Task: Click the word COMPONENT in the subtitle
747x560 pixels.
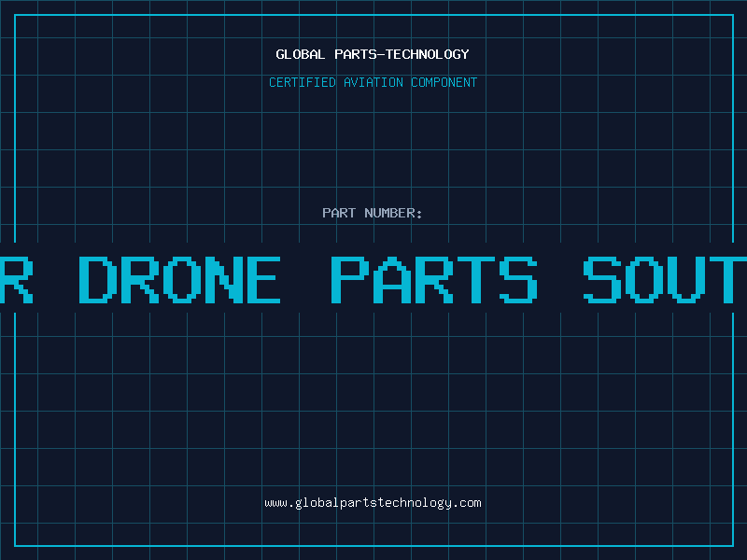Action: tap(444, 82)
